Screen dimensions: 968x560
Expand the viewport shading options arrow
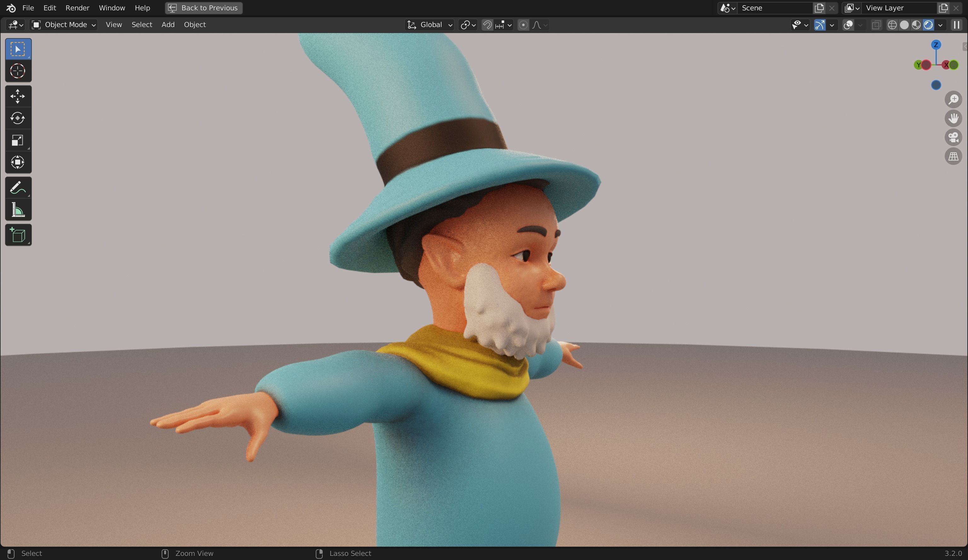[x=940, y=25]
